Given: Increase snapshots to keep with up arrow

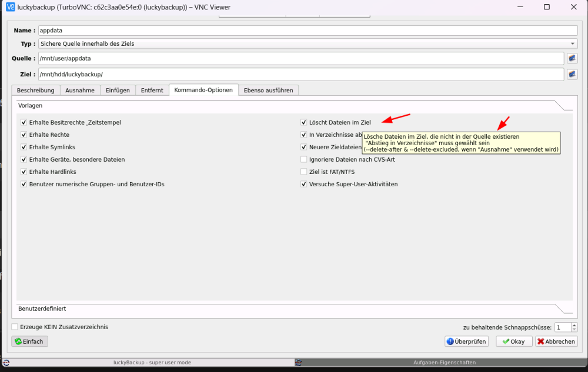Looking at the screenshot, I should 574,325.
